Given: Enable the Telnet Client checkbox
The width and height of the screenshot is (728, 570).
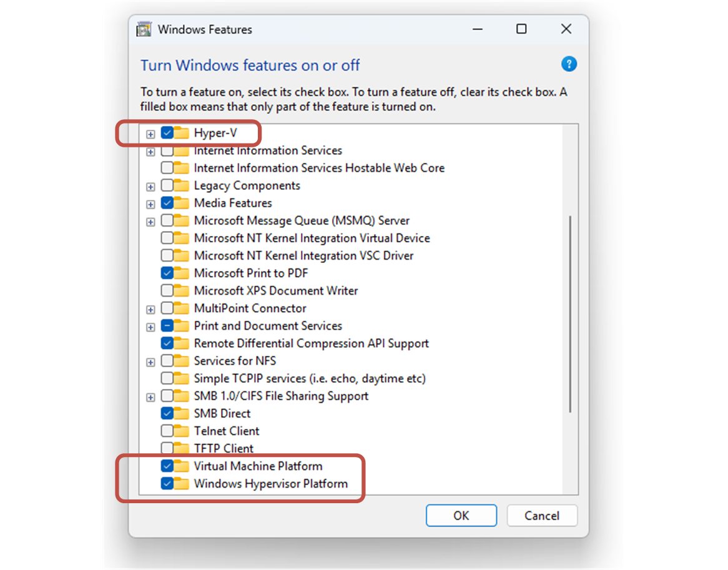Looking at the screenshot, I should tap(167, 431).
